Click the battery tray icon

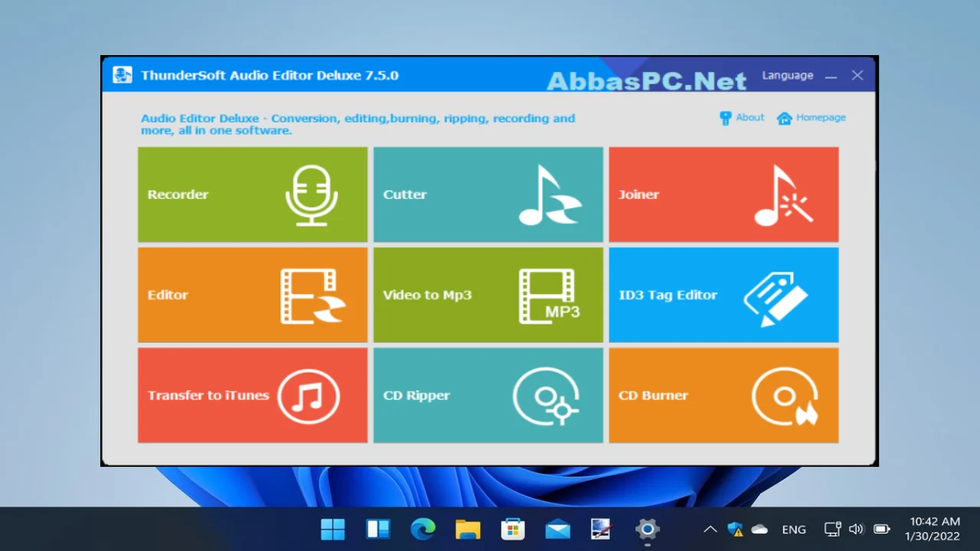coord(882,529)
